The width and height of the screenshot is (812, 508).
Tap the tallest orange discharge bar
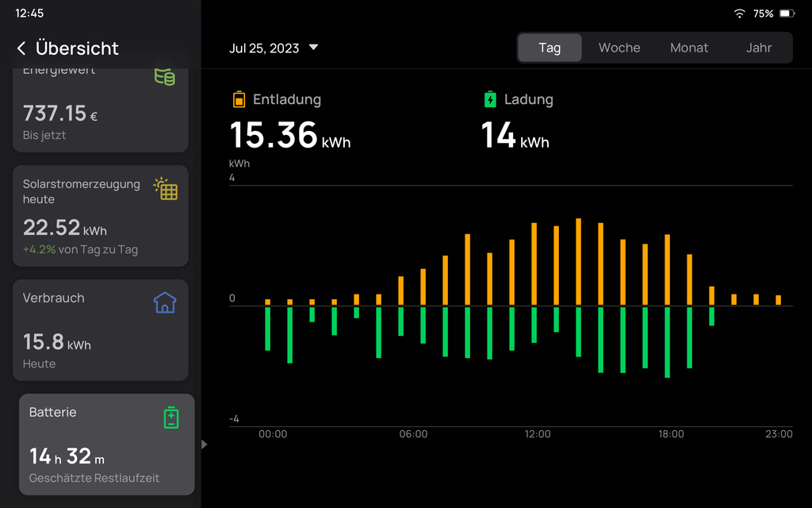tap(578, 262)
